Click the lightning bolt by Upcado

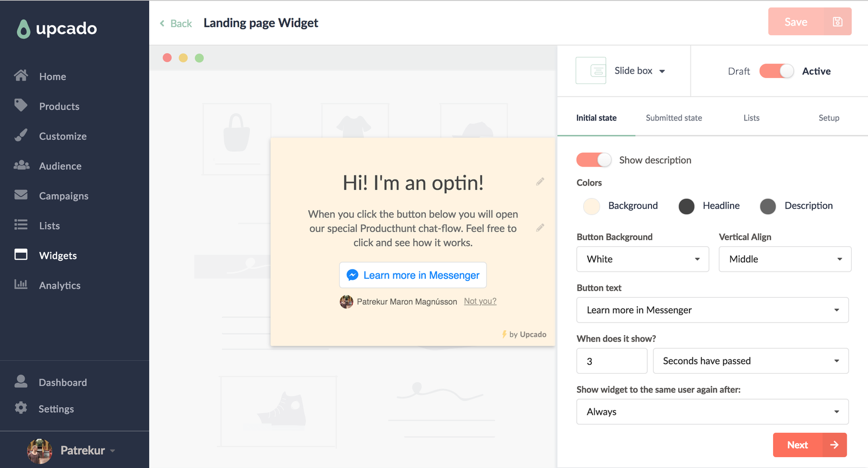coord(505,335)
